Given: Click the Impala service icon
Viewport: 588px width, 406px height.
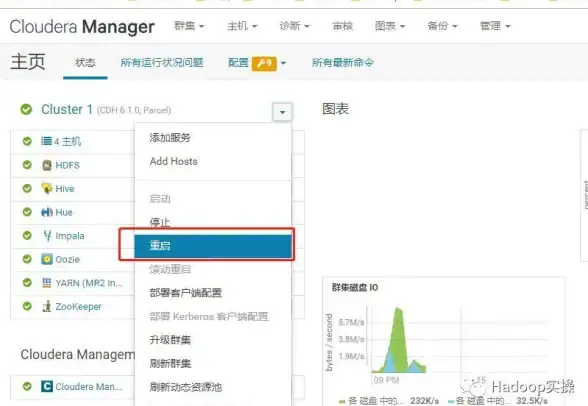Looking at the screenshot, I should tap(47, 235).
